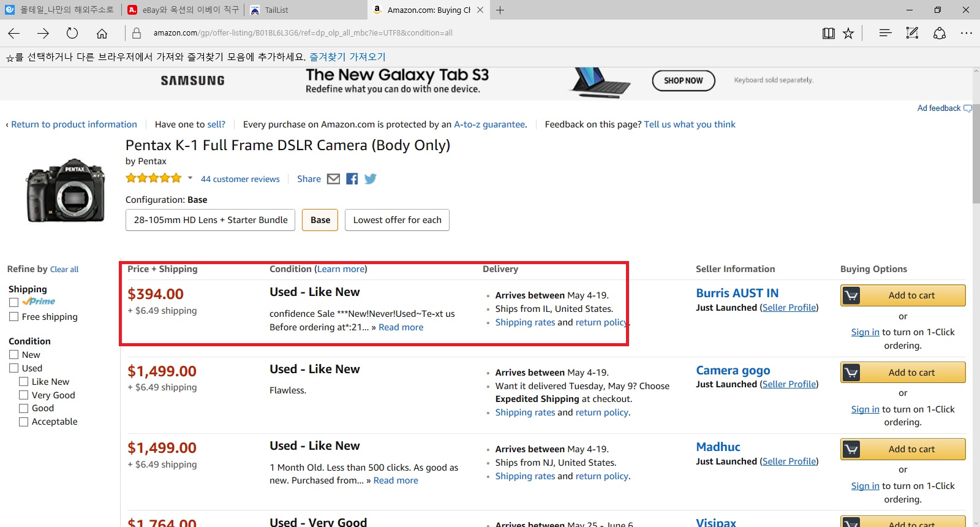Check the Very Good condition checkbox
Viewport: 980px width, 527px height.
point(23,395)
